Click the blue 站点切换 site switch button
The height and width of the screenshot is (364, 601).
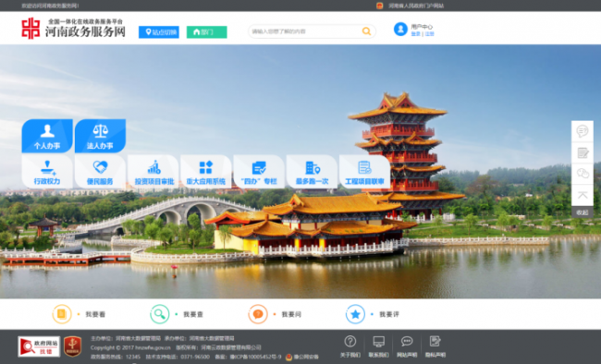click(159, 32)
